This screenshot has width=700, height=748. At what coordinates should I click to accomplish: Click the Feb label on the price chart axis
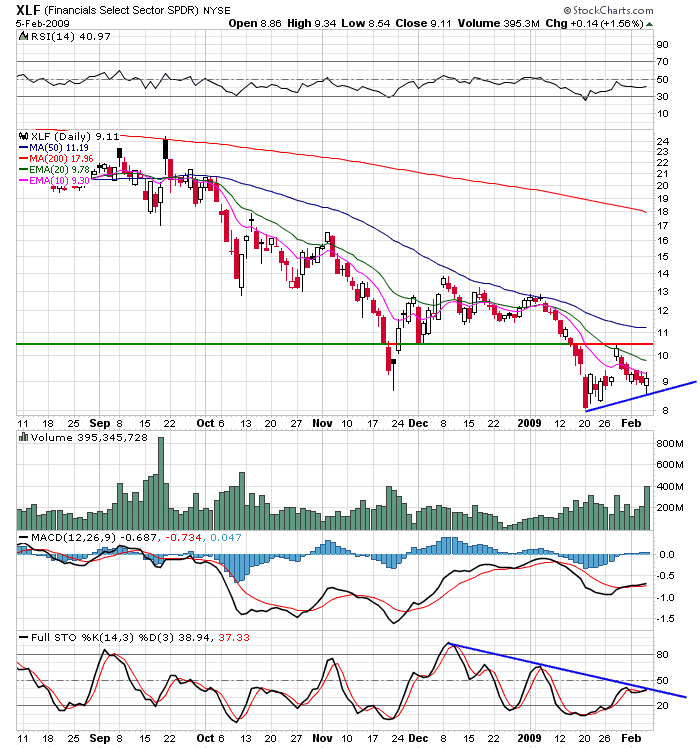pos(631,423)
